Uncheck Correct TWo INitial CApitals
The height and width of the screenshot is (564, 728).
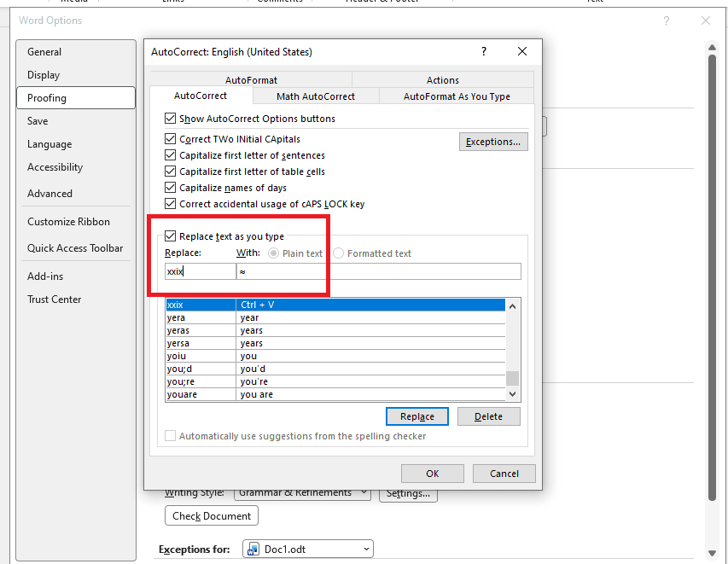(x=171, y=139)
